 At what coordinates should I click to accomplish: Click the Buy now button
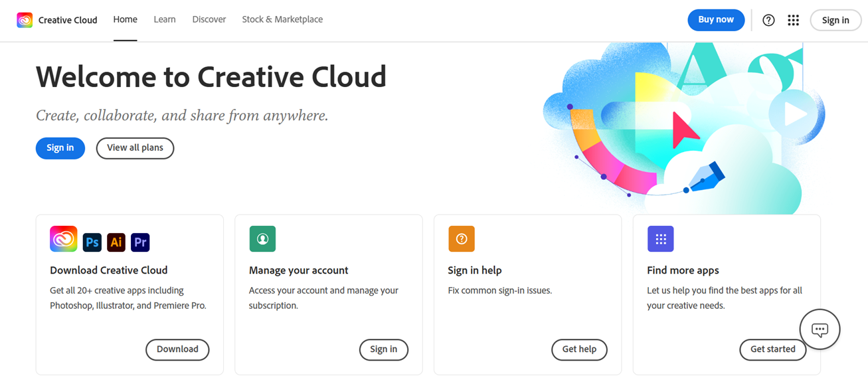pos(716,20)
